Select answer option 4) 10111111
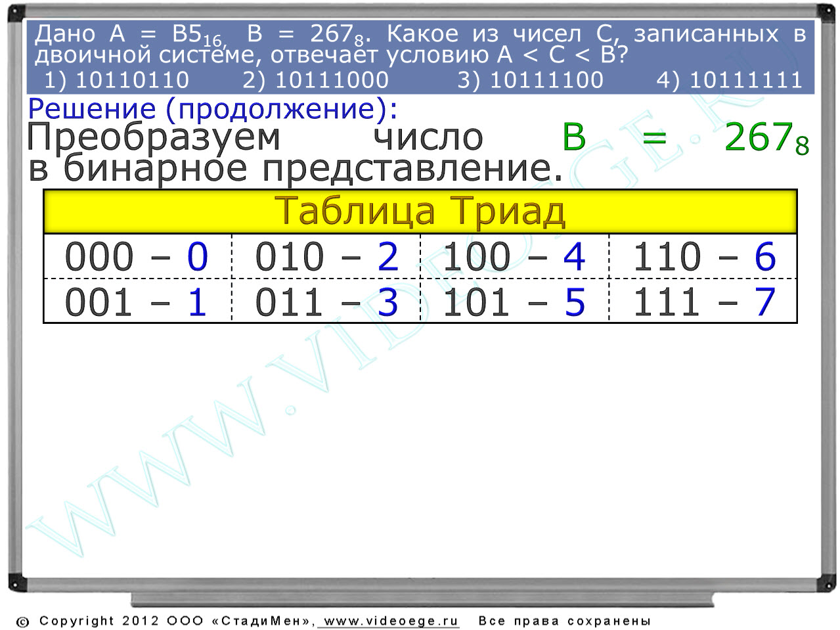This screenshot has width=840, height=630. click(x=730, y=80)
